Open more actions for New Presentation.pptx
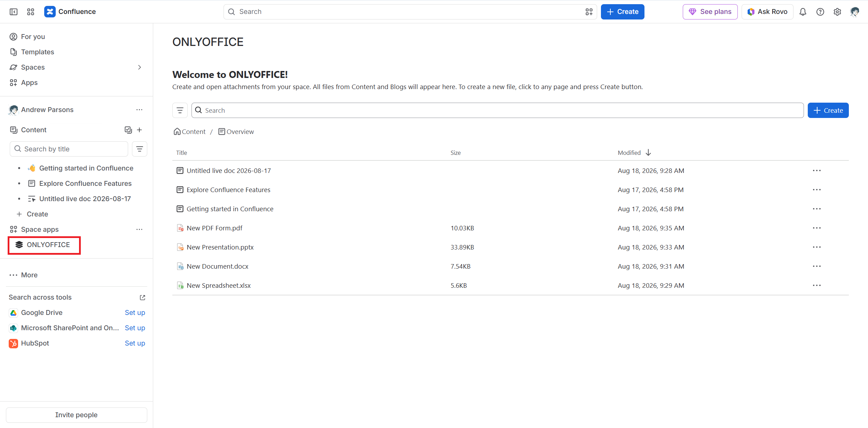 click(x=817, y=247)
